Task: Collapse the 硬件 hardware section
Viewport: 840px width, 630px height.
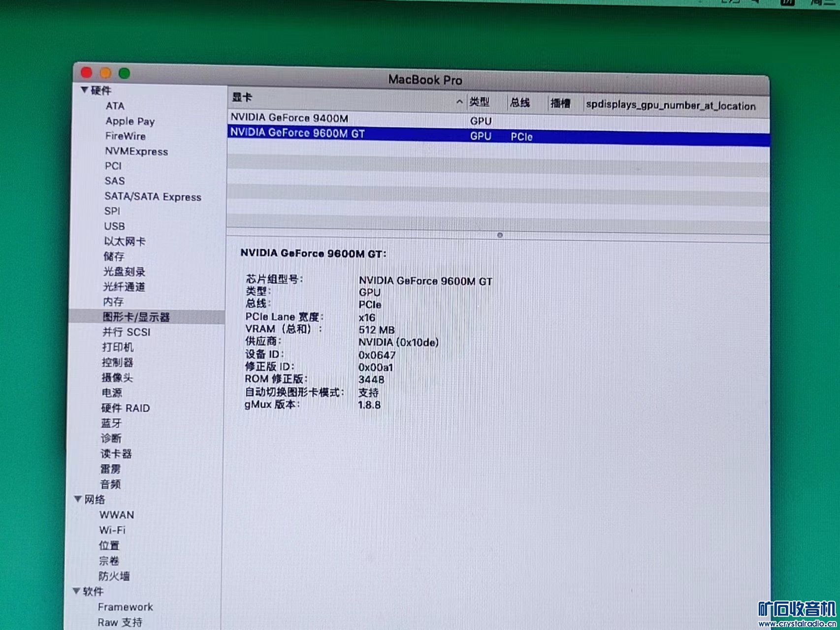Action: [x=85, y=90]
